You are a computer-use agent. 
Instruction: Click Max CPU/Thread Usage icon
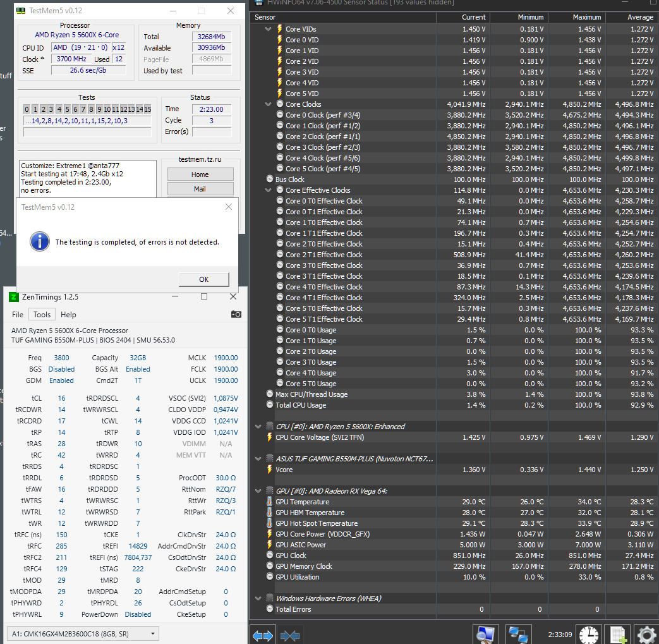point(270,394)
